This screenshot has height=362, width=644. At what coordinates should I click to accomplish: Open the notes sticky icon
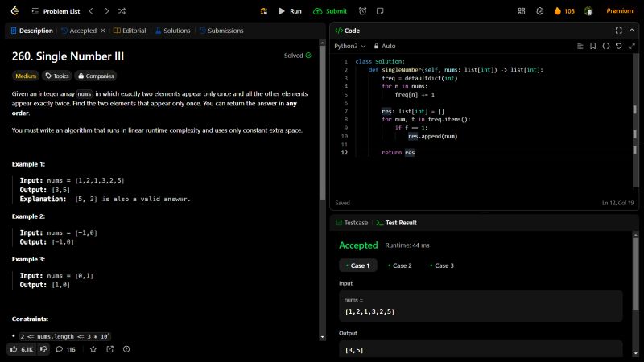(381, 11)
